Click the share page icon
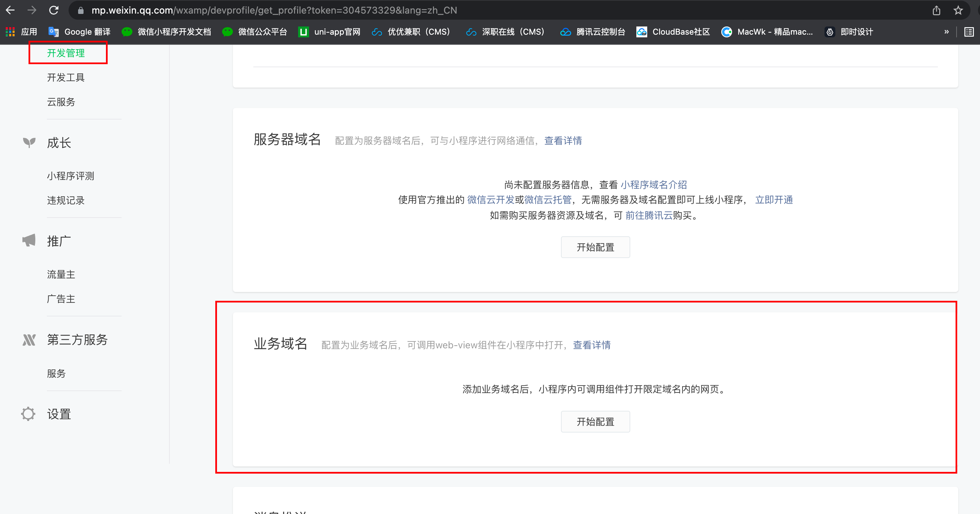The height and width of the screenshot is (514, 980). coord(936,10)
